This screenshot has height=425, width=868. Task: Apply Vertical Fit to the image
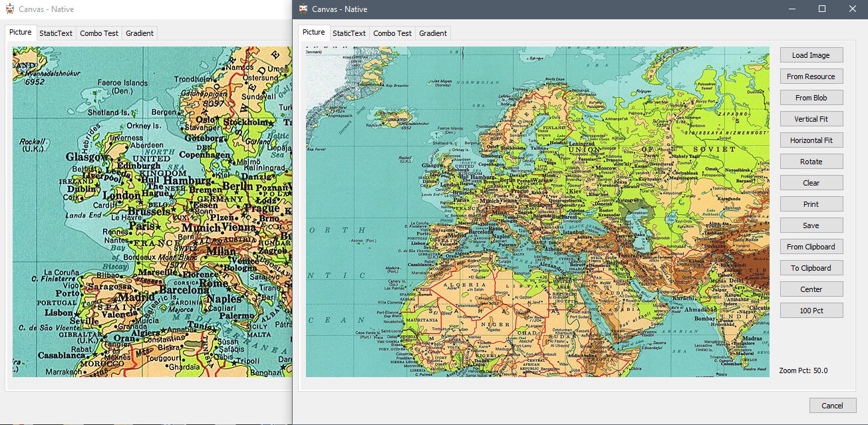pyautogui.click(x=811, y=119)
